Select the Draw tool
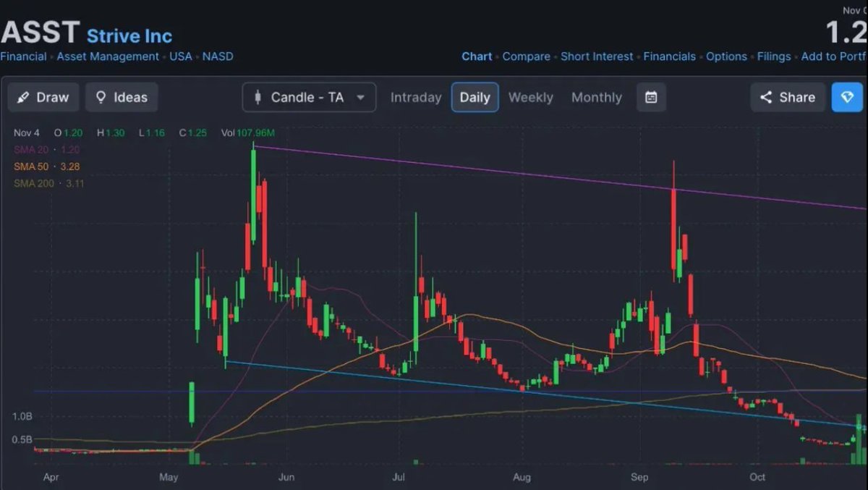 point(43,97)
